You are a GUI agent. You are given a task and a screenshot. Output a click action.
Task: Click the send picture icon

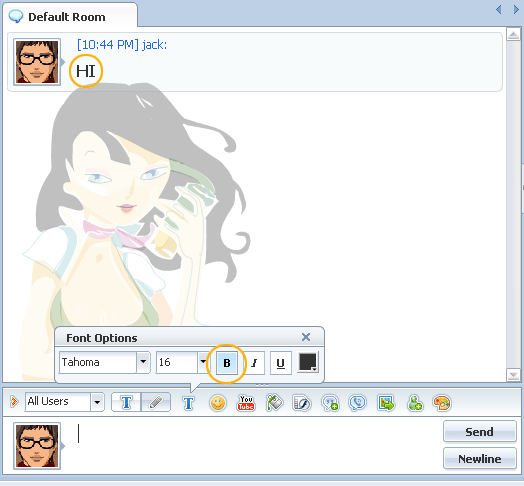pos(386,403)
